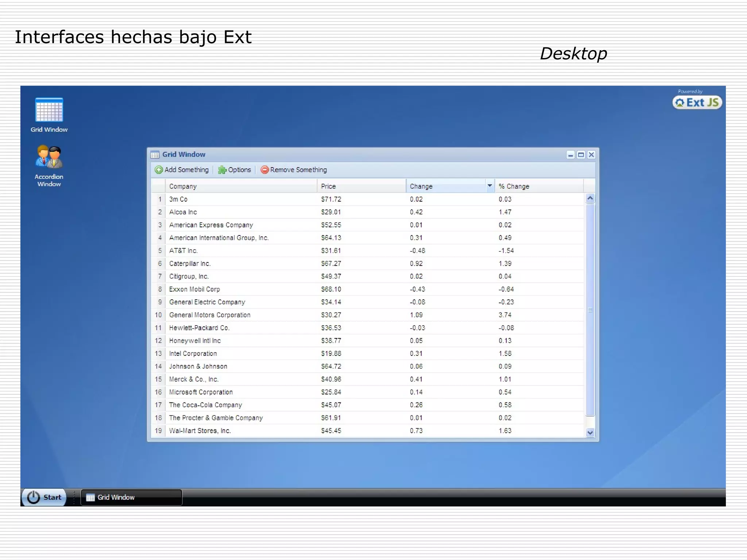747x560 pixels.
Task: Select the Alcoa Inc row
Action: tap(367, 212)
